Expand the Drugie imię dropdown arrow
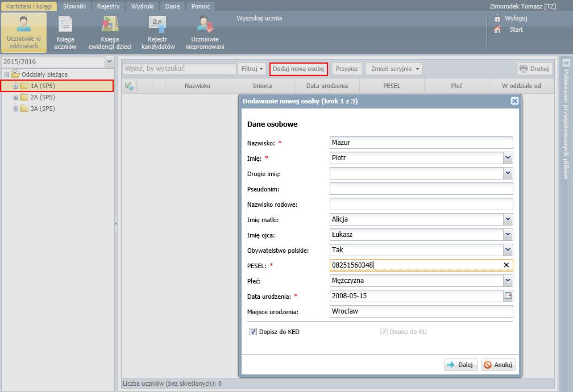Viewport: 573px width, 392px height. click(x=508, y=173)
